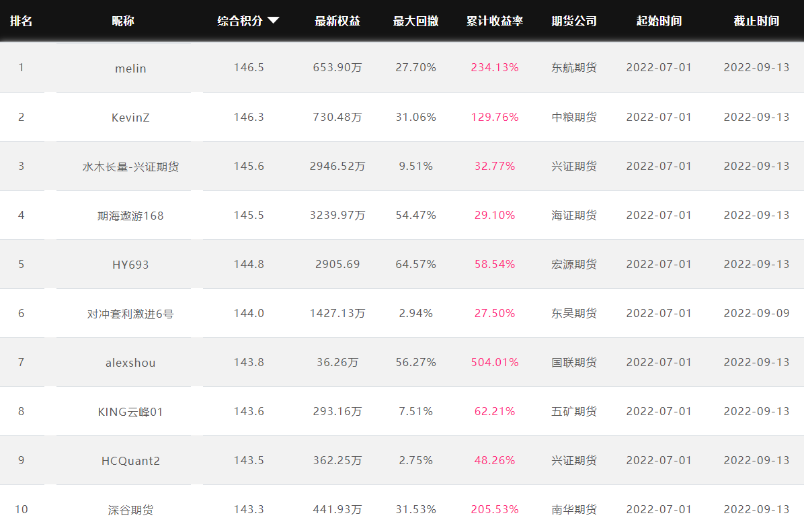Click the 中粮期货 company cell

point(574,117)
